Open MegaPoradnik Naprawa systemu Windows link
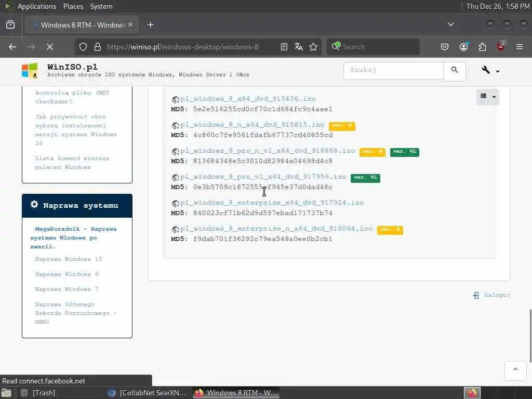The width and height of the screenshot is (532, 399). click(x=73, y=238)
